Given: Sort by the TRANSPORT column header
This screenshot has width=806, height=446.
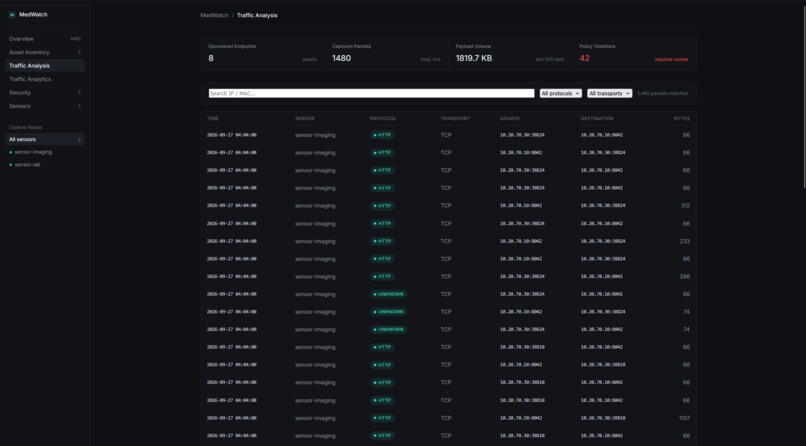Looking at the screenshot, I should 455,119.
